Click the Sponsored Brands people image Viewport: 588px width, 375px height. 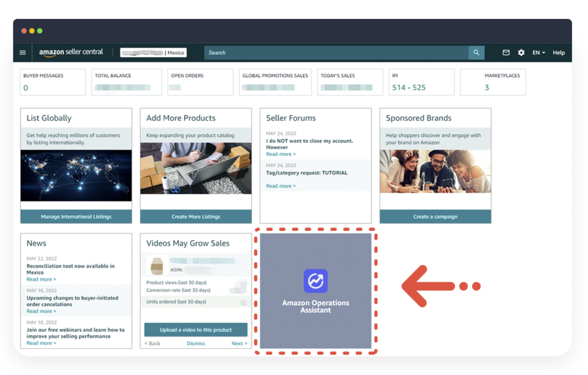click(435, 171)
